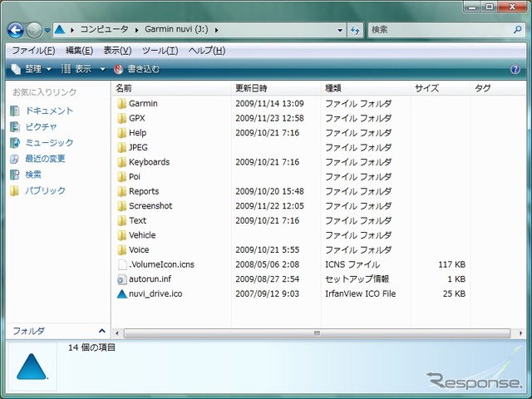Viewport: 532px width, 399px height.
Task: Click the セットアップ情報 type cell
Action: point(357,279)
